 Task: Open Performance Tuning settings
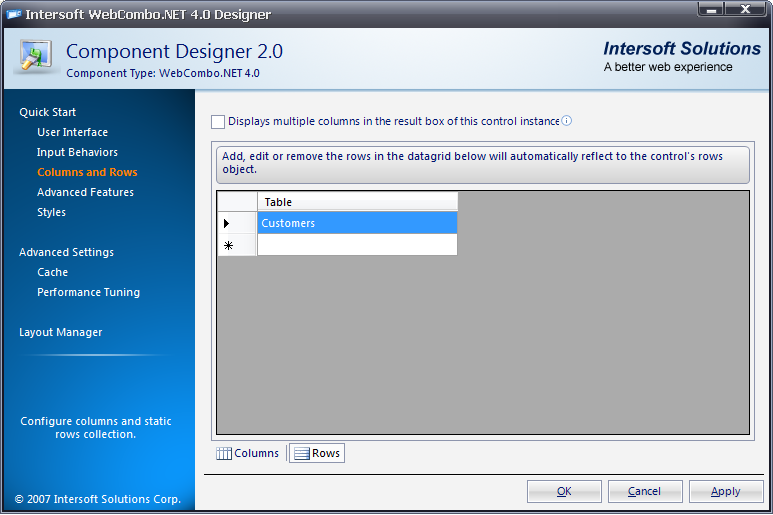pos(88,292)
